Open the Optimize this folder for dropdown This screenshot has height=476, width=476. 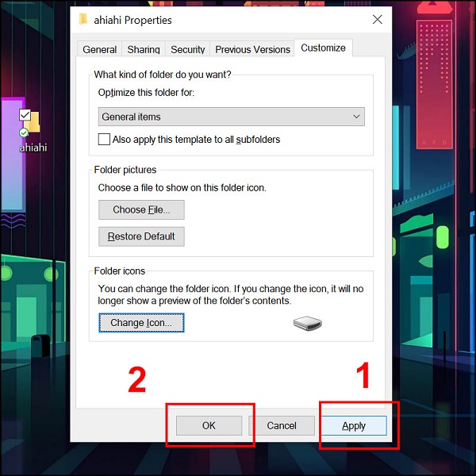232,117
